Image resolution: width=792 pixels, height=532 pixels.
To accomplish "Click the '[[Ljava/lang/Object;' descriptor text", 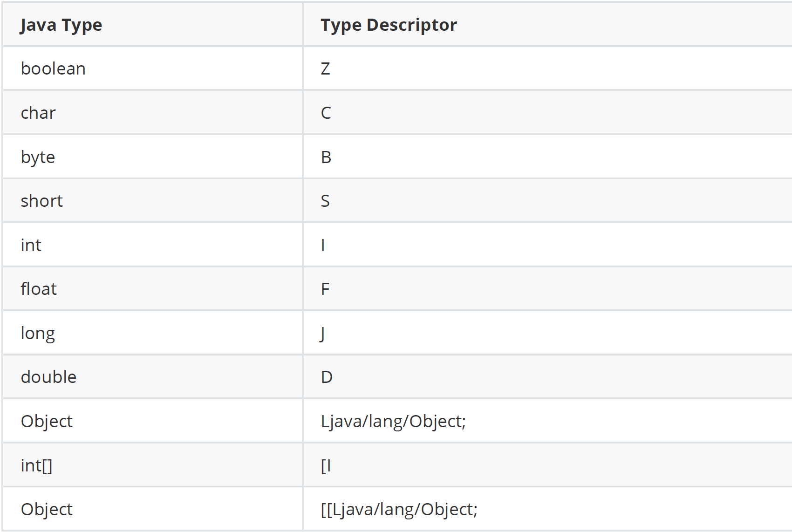I will point(399,509).
